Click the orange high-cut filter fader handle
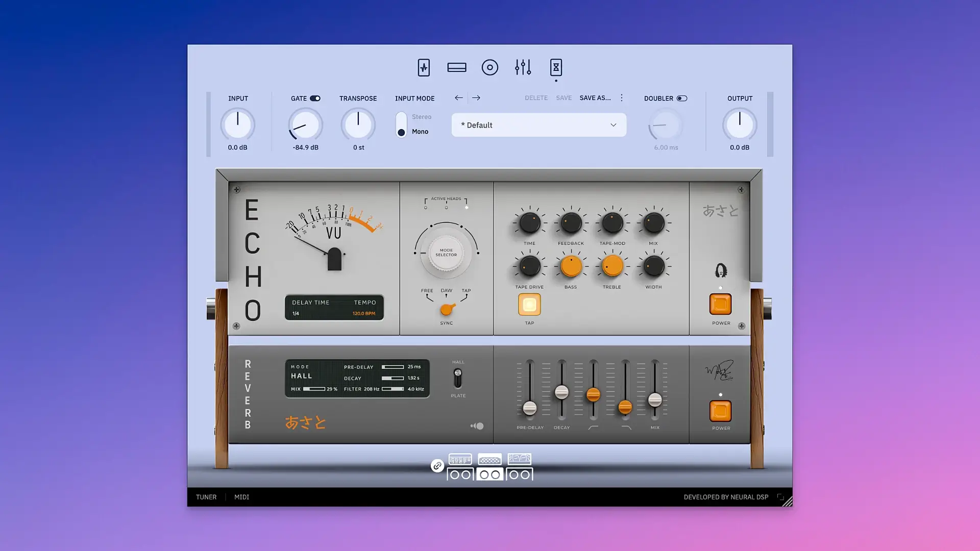980x551 pixels. coord(625,407)
